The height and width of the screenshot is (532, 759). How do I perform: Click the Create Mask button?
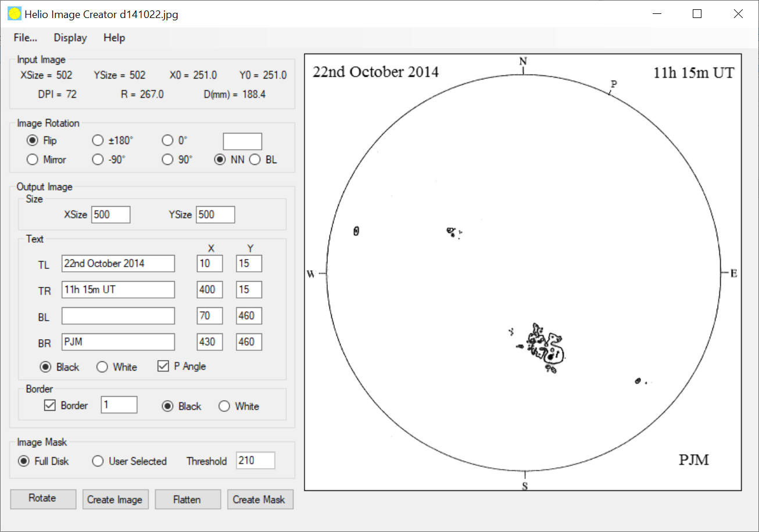tap(259, 499)
